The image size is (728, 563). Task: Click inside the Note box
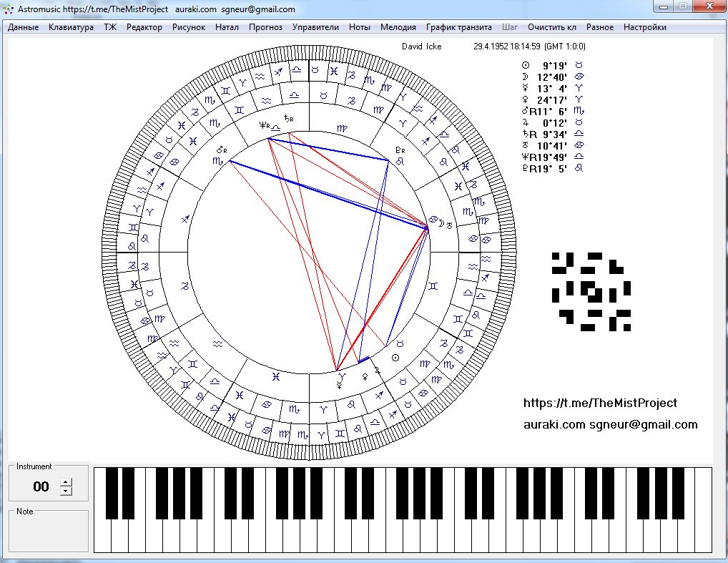[x=49, y=533]
